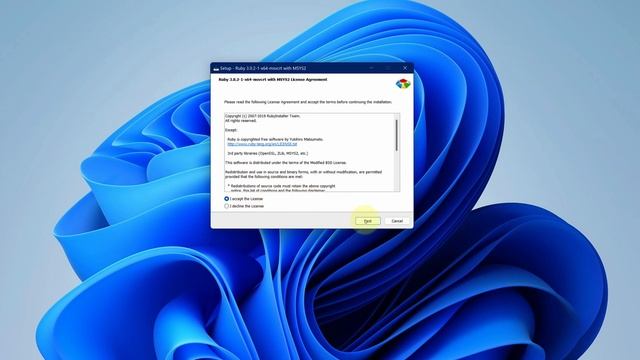
Task: Click the bold 'License Agreement' dialog heading
Action: (x=273, y=80)
